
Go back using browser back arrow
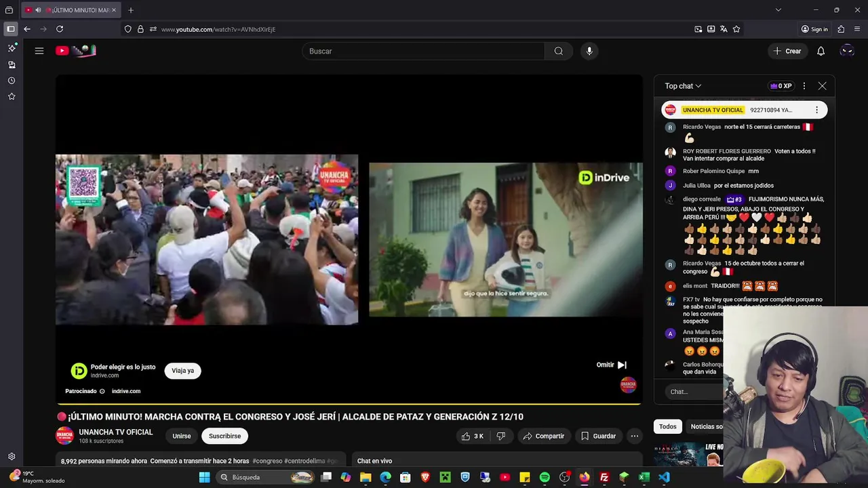tap(27, 29)
